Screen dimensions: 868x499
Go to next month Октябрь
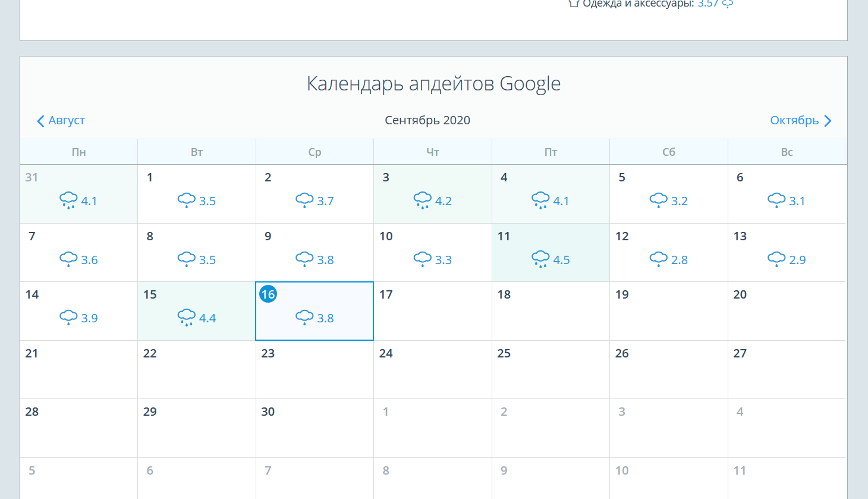point(794,120)
